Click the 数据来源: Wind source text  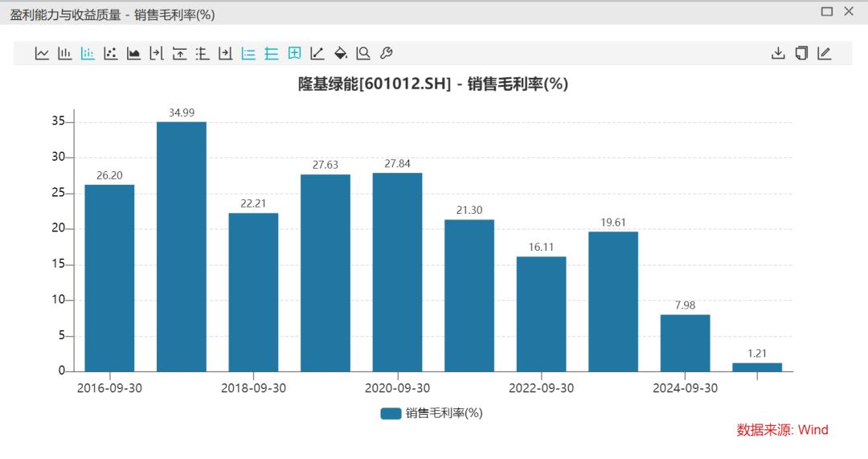coord(782,430)
